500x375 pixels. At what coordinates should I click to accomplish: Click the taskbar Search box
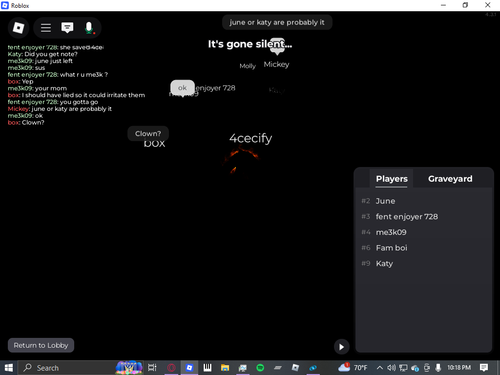click(x=67, y=368)
